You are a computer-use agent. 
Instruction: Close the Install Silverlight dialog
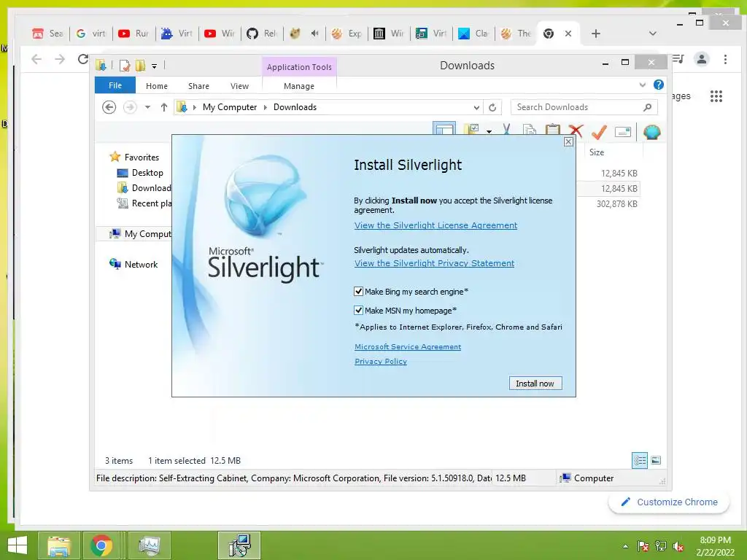568,141
